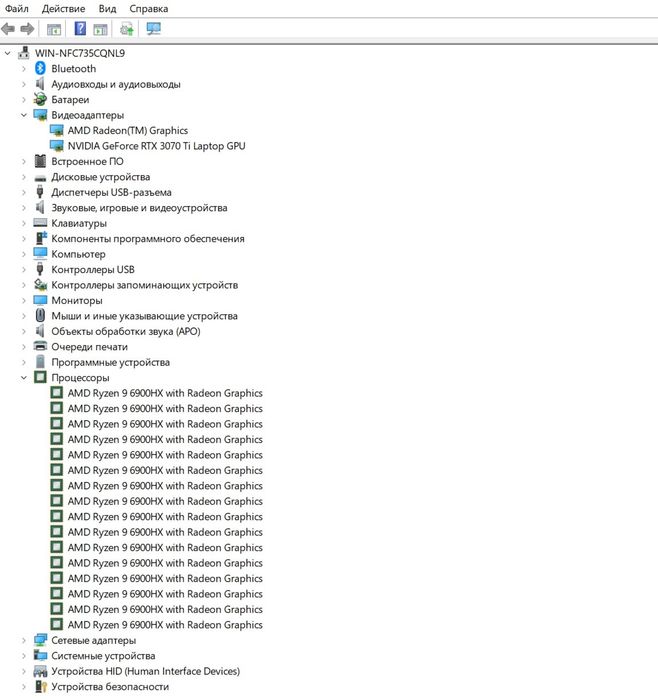Expand Сетевые адаптеры category
658x700 pixels.
click(x=24, y=640)
